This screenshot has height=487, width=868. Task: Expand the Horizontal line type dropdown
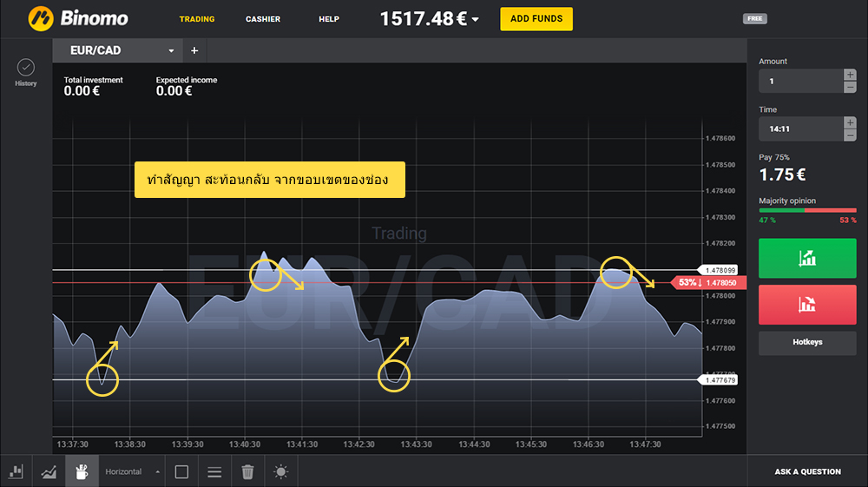132,471
